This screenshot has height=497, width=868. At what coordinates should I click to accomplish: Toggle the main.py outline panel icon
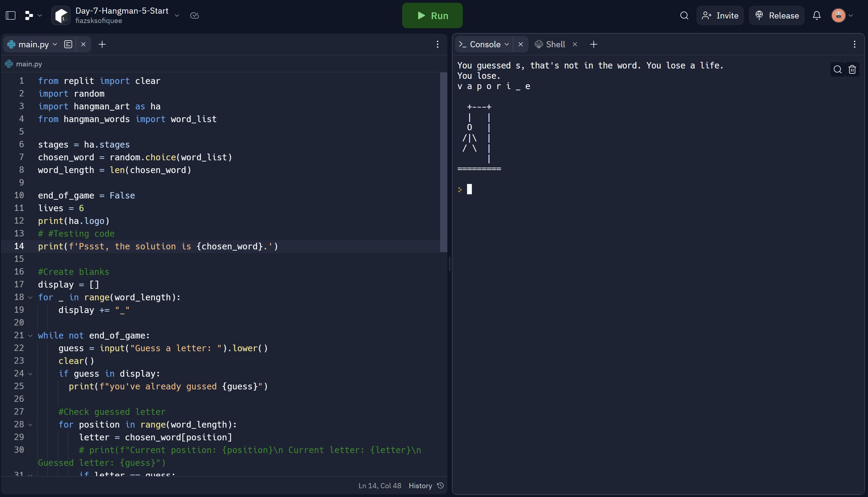pos(68,44)
